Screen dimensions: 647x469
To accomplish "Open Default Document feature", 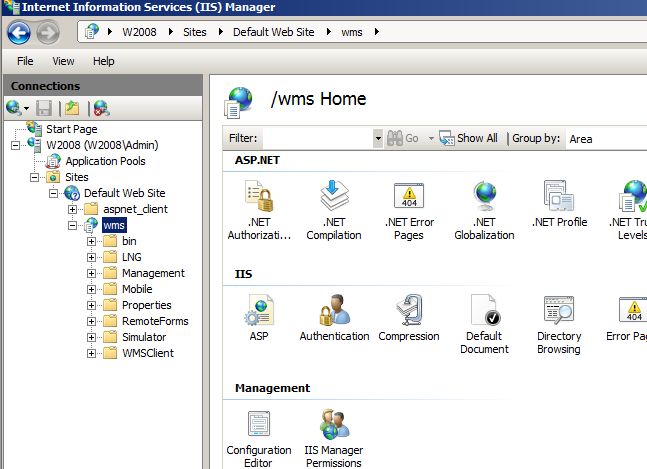I will [x=484, y=324].
